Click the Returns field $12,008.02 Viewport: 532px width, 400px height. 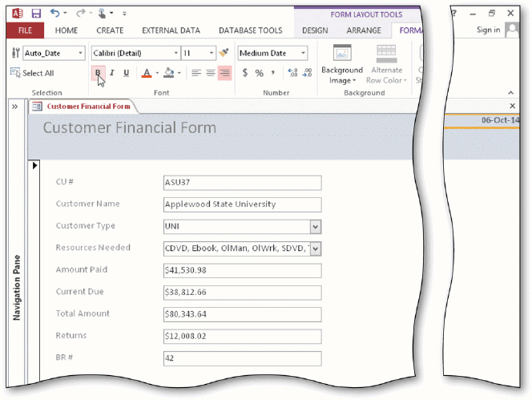242,337
